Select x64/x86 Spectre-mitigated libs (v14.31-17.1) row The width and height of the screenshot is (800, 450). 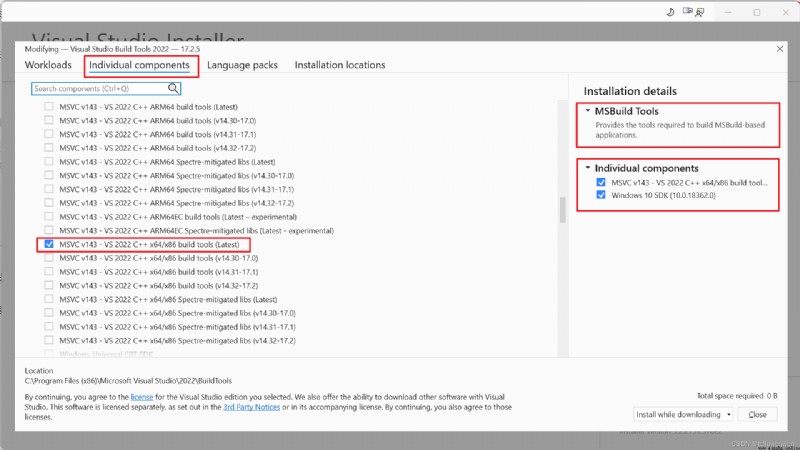177,327
